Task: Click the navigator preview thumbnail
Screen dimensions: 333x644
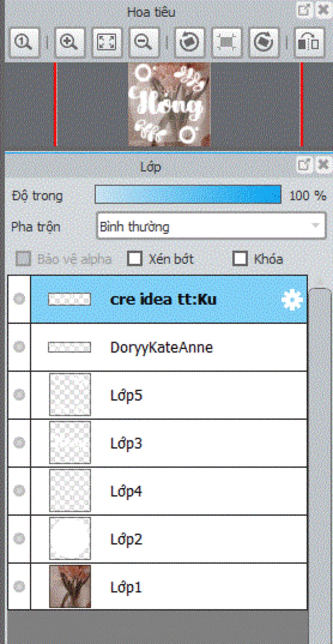Action: (x=169, y=104)
